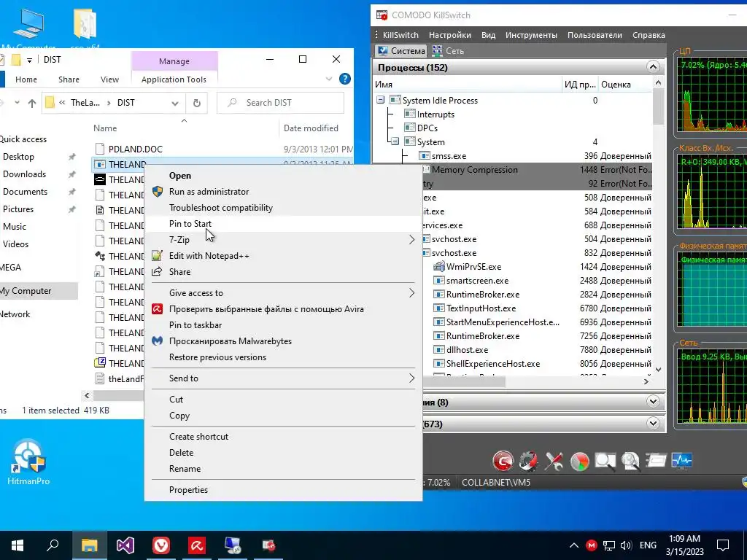Sort processes by Имя column header

click(467, 85)
